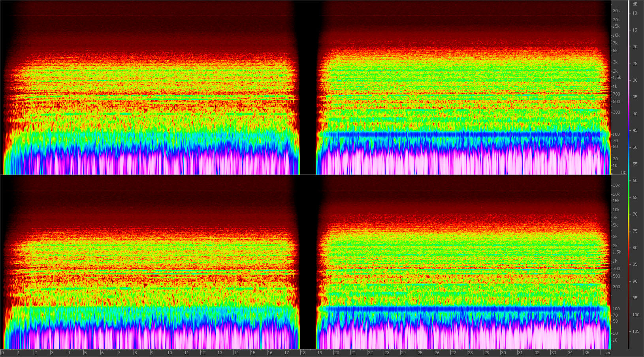Viewport: 644px width, 357px height.
Task: Click the 300 Hz mark on top channel axis
Action: [x=616, y=112]
